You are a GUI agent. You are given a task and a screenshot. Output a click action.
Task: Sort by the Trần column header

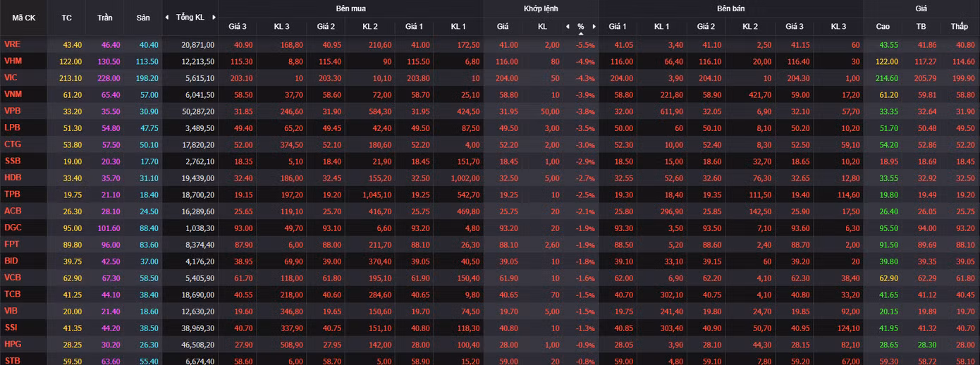point(104,17)
